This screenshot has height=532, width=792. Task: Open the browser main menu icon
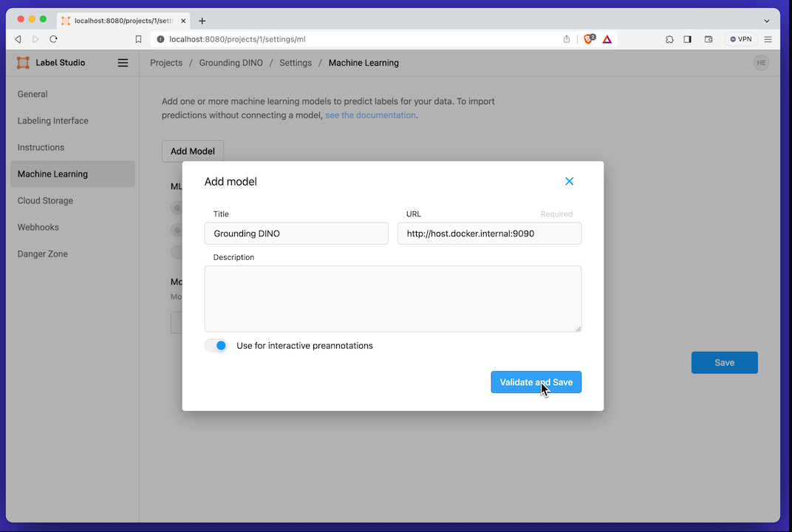pyautogui.click(x=768, y=39)
